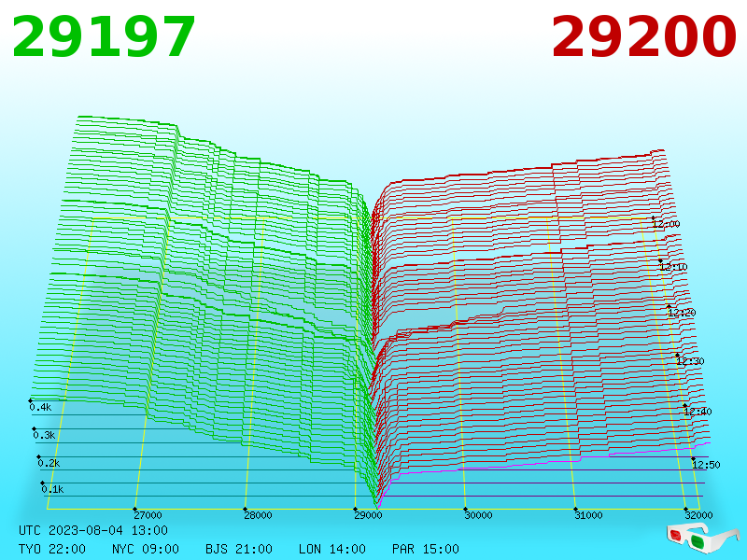This screenshot has width=747, height=560.
Task: Click the 29000 price axis label
Action: pyautogui.click(x=368, y=515)
